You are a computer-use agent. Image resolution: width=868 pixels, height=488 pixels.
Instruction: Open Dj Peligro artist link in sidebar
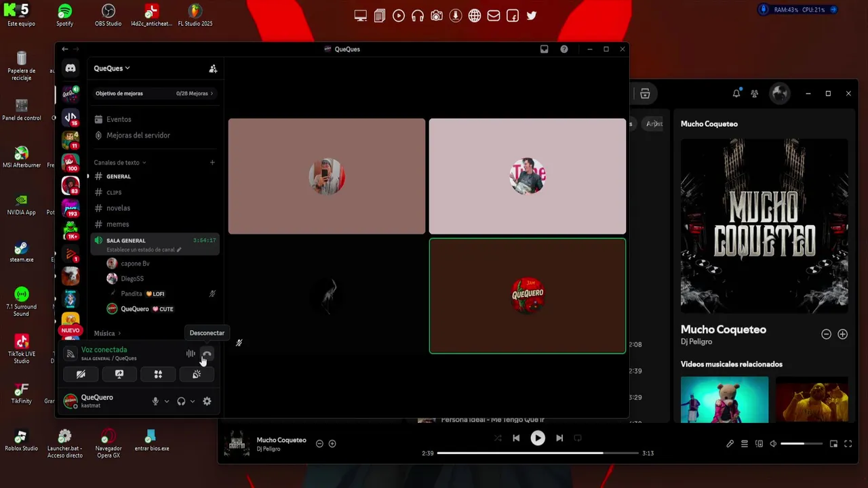click(696, 342)
